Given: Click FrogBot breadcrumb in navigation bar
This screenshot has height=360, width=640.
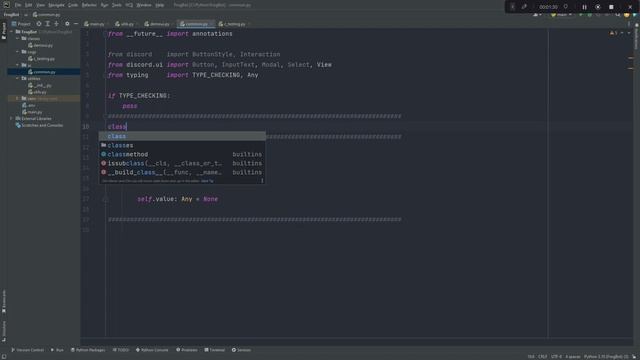Looking at the screenshot, I should pos(11,15).
